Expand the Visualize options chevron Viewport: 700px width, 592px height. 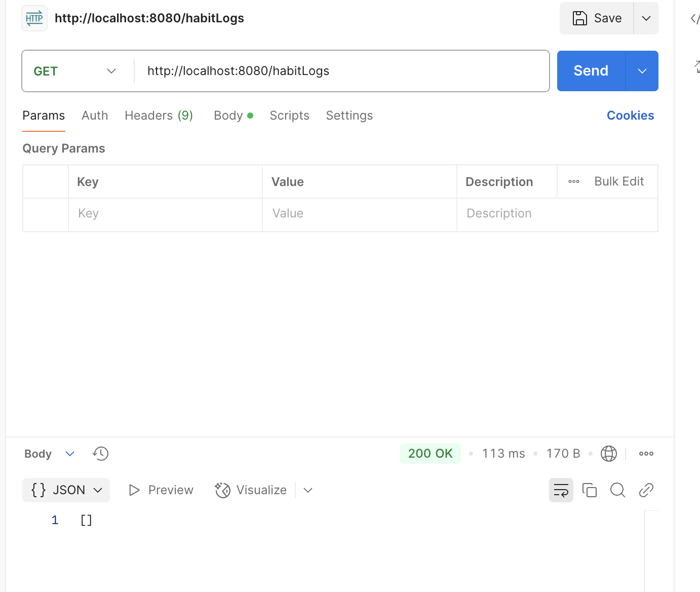tap(308, 490)
